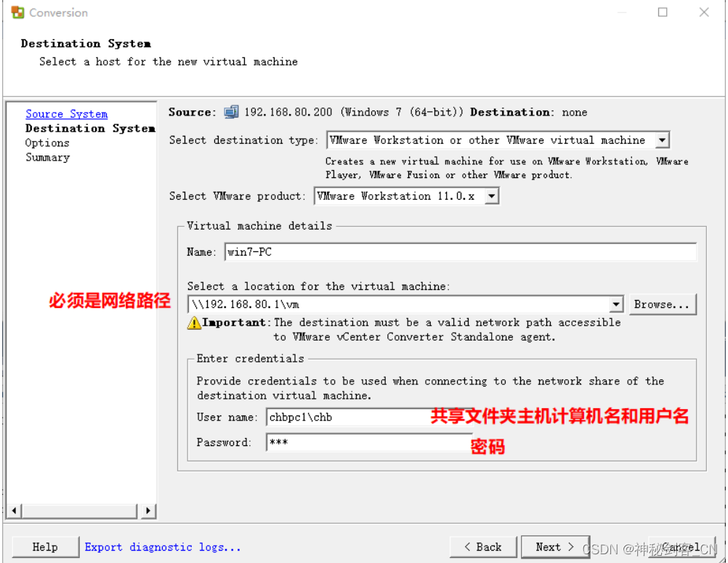
Task: Open the Source System step link
Action: point(66,114)
